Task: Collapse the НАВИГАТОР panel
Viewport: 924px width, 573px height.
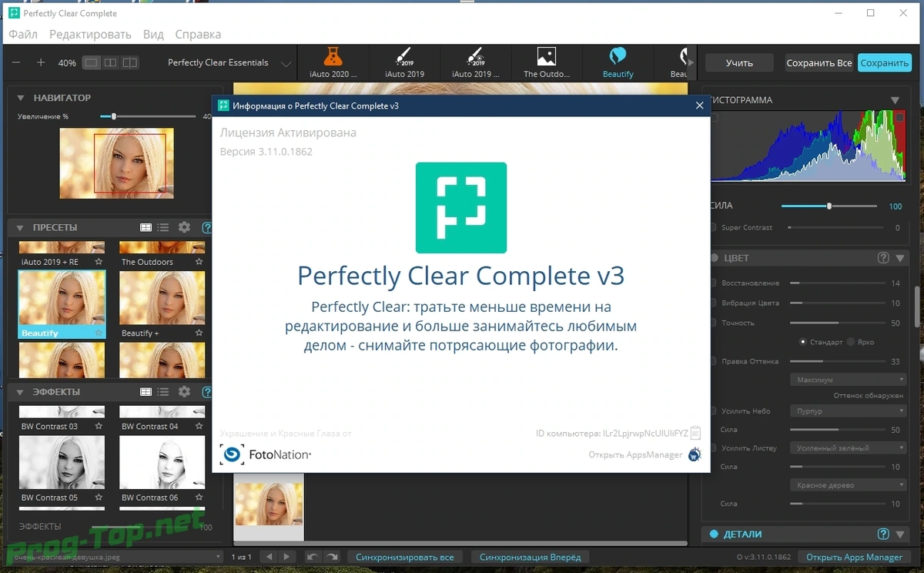Action: coord(21,98)
